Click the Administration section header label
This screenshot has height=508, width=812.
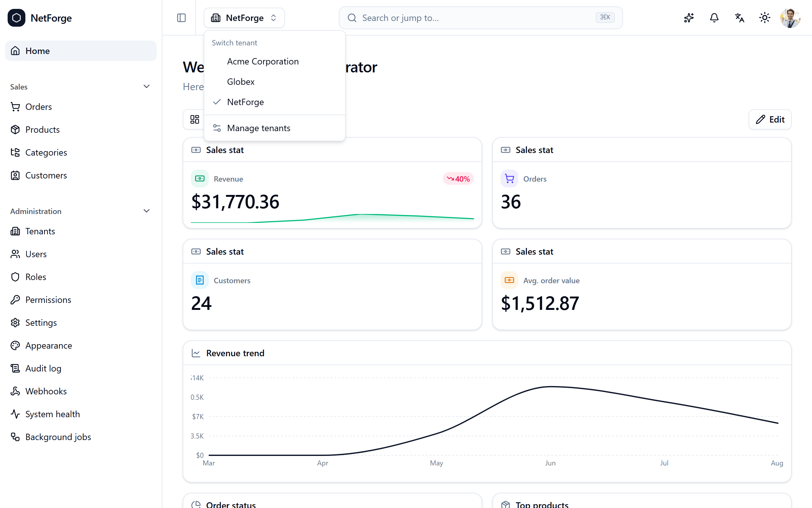pyautogui.click(x=36, y=211)
